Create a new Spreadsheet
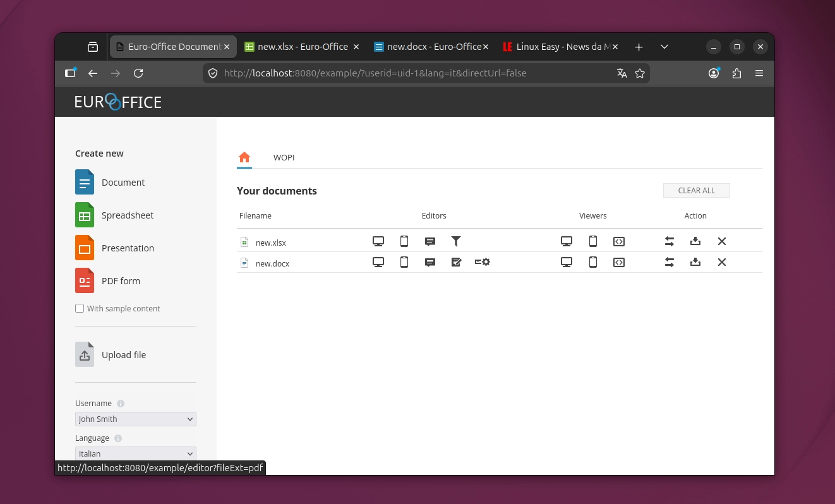 [x=114, y=215]
